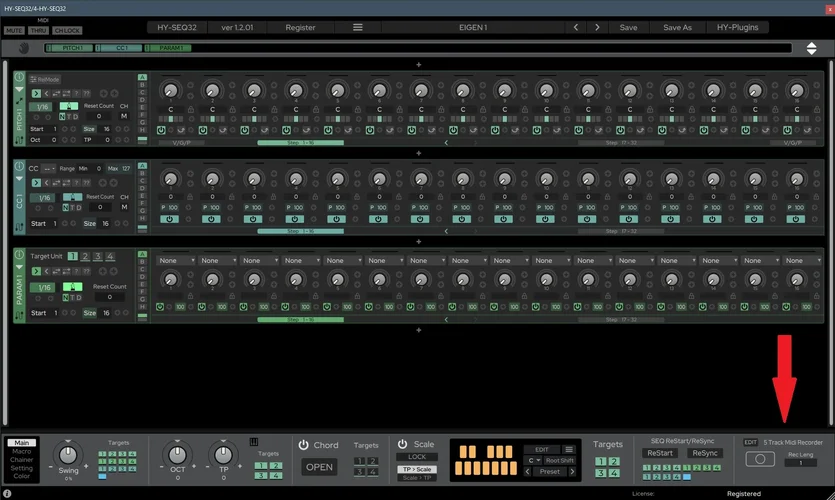Click the Swing knob
Screen dimensions: 835x500
click(x=69, y=454)
